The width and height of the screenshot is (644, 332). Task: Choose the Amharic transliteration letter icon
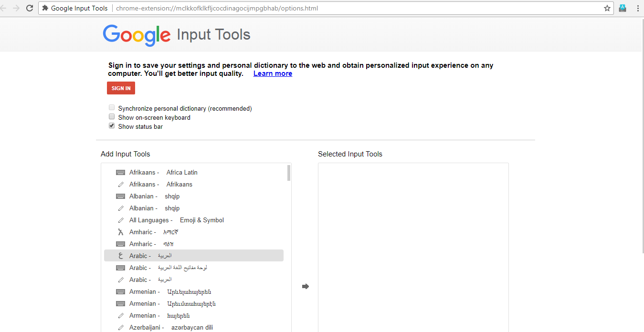(x=121, y=232)
